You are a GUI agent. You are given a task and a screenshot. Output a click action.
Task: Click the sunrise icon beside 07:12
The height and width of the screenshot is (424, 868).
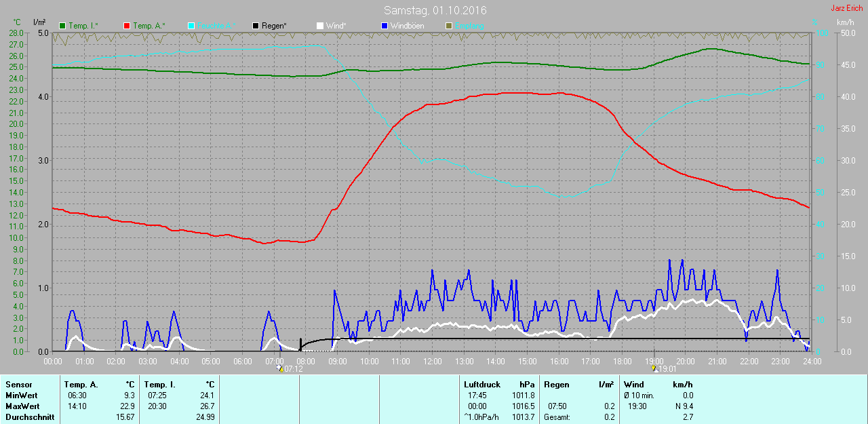tap(279, 369)
